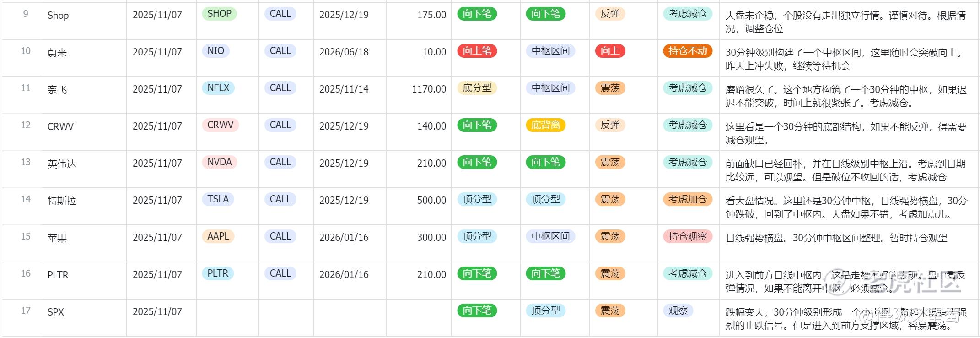Select the 反弹 tag in CRWV row
980x338 pixels.
point(610,125)
